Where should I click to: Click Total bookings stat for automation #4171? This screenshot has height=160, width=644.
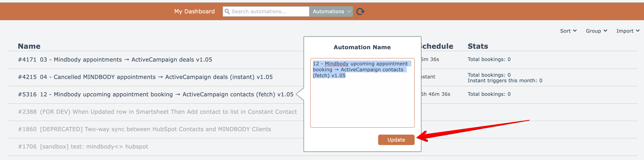489,59
